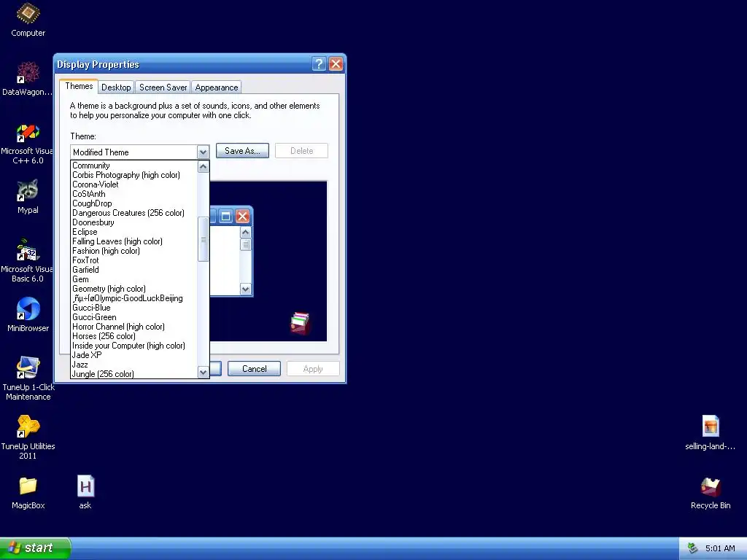Open the Computer desktop icon

(28, 20)
